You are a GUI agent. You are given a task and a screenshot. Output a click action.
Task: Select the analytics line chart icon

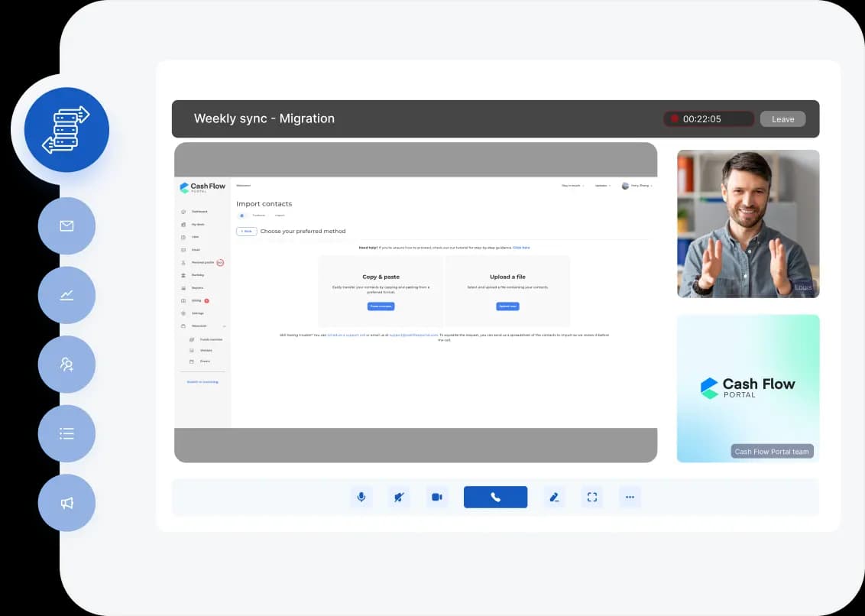[x=66, y=295]
